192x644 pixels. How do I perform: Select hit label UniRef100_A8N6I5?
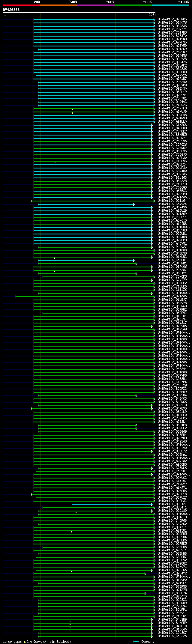172,221
